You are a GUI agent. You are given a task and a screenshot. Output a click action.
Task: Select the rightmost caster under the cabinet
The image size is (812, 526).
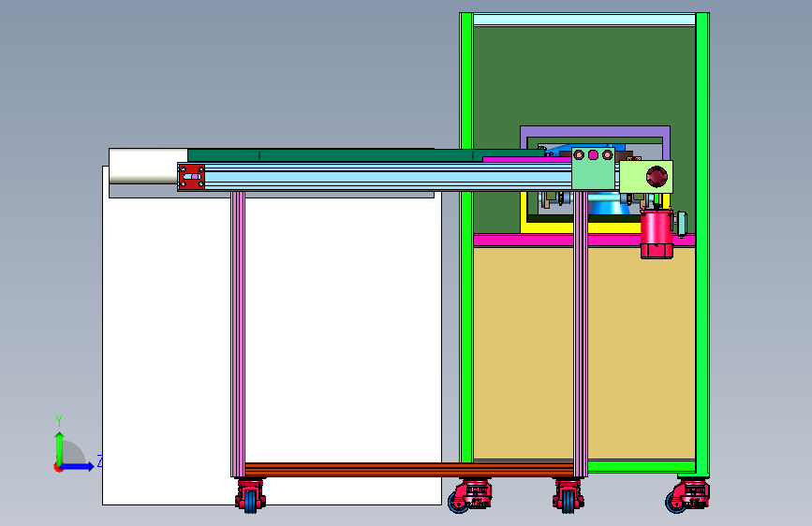pyautogui.click(x=687, y=495)
